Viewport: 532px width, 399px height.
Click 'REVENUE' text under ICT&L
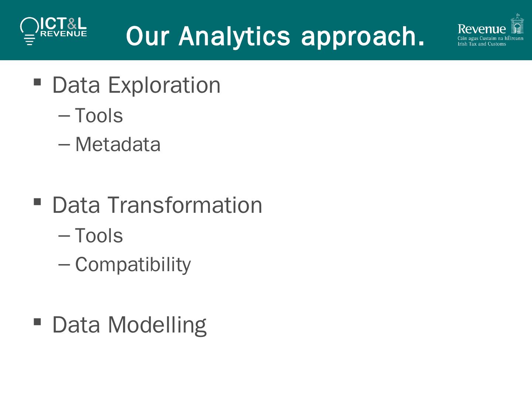coord(64,34)
